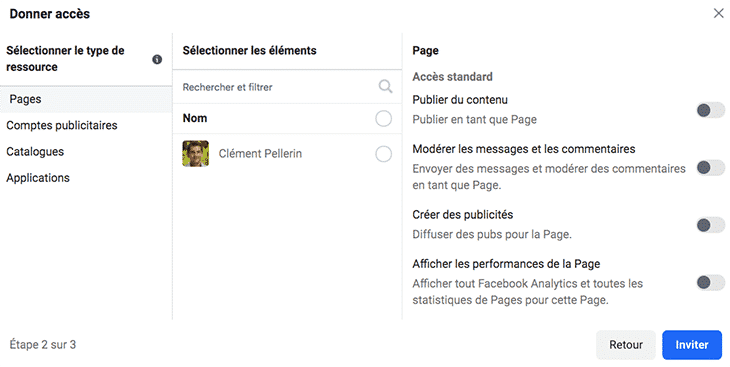
Task: Click the Inviter button
Action: tap(692, 345)
